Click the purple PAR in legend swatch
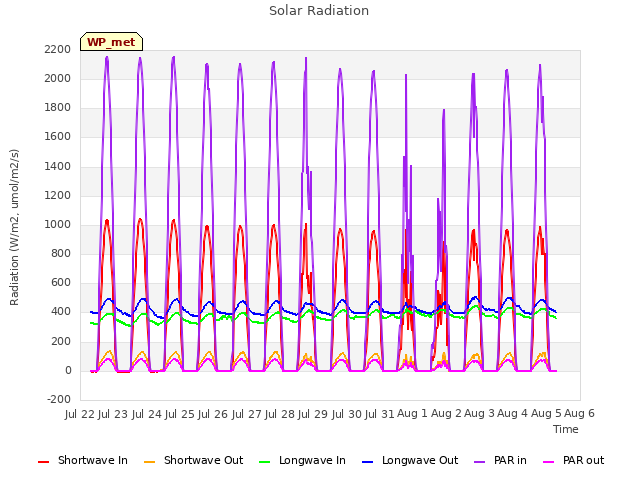The image size is (640, 480). pyautogui.click(x=480, y=462)
